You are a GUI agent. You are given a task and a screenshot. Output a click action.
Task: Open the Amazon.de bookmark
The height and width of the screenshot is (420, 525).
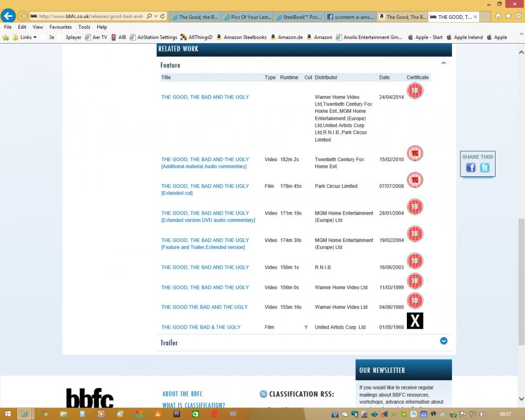click(287, 37)
